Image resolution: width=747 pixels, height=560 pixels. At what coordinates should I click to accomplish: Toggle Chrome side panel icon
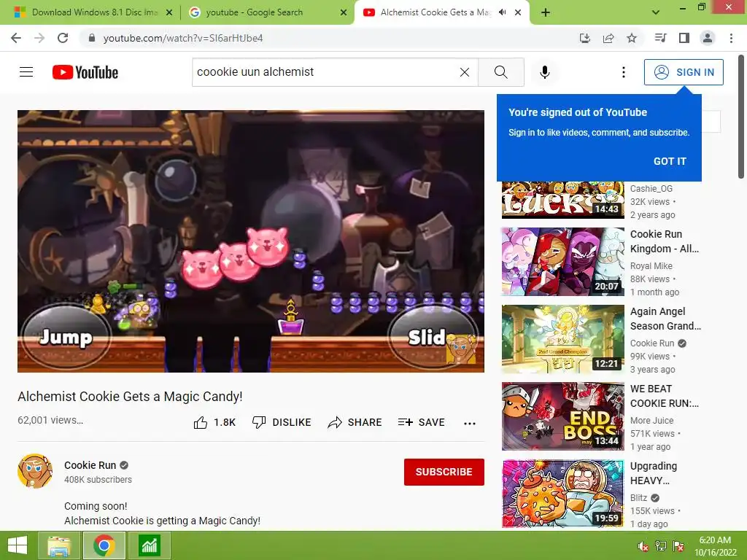[684, 38]
